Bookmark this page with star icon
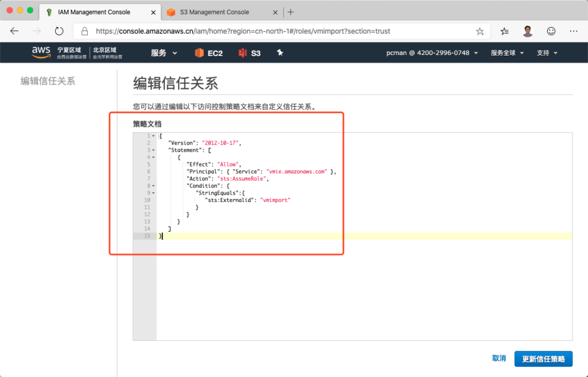 pos(480,31)
